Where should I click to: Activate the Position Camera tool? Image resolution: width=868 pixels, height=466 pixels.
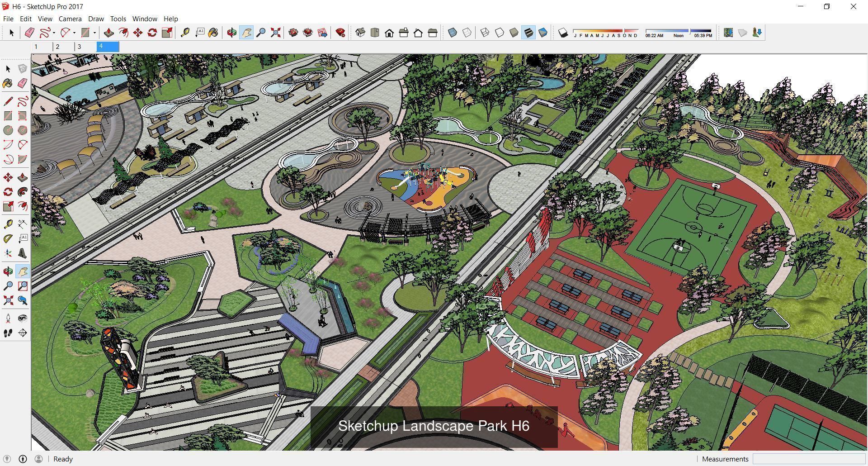[8, 319]
